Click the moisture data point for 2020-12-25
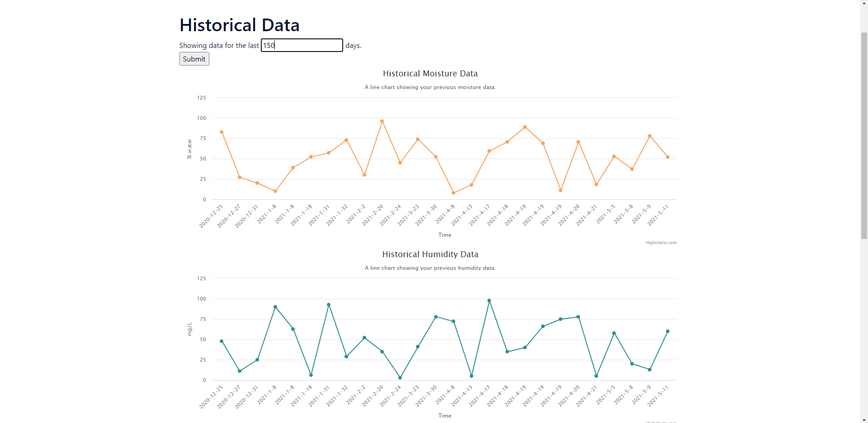The height and width of the screenshot is (423, 868). pos(222,132)
